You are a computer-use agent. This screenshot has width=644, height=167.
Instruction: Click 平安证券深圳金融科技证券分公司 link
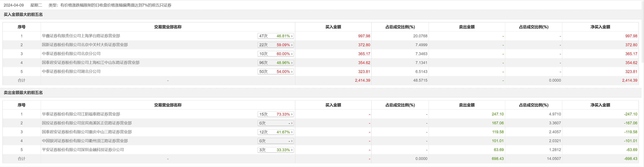pyautogui.click(x=83, y=150)
